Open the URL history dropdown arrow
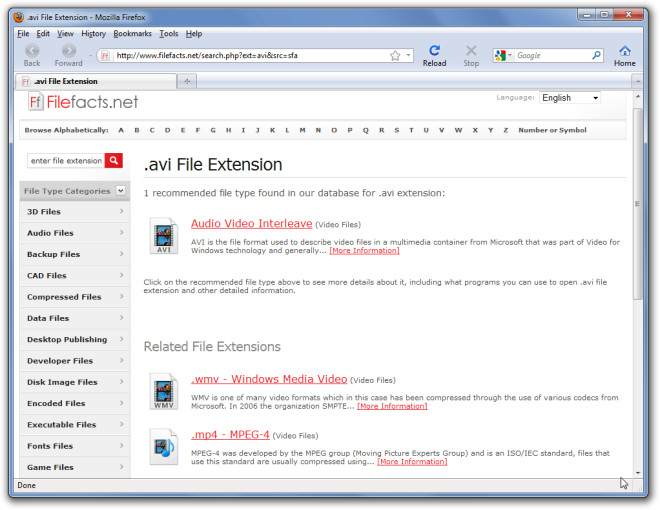 coord(408,55)
